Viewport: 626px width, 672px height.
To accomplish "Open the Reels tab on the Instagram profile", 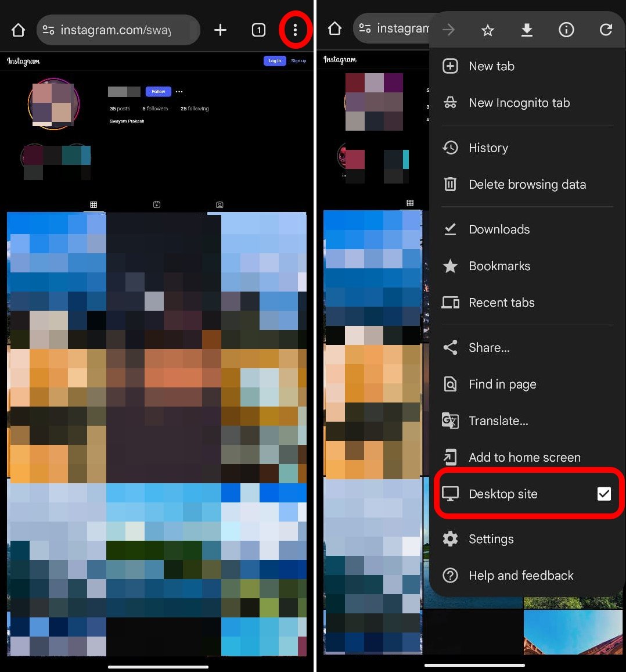I will [156, 204].
